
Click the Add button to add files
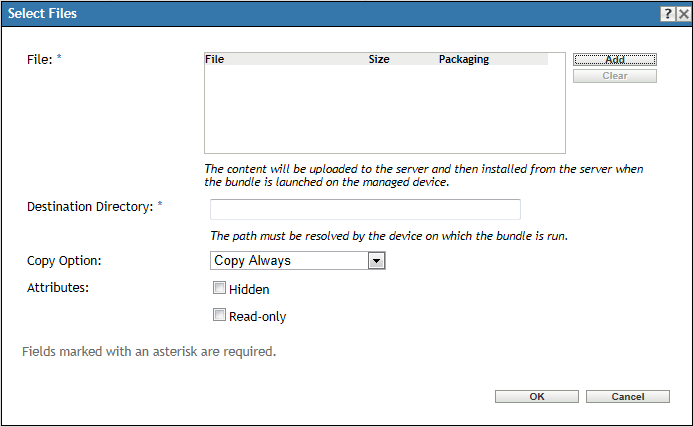(615, 59)
